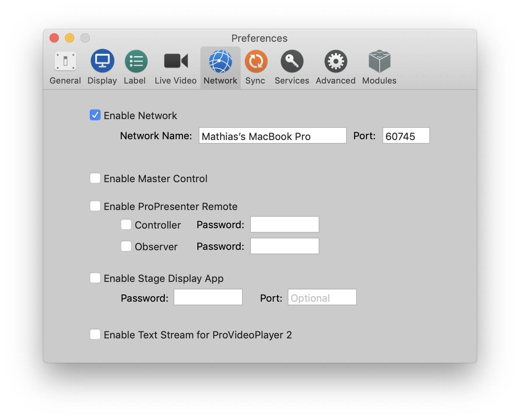Click the Network Name text field
520x420 pixels.
tap(272, 135)
